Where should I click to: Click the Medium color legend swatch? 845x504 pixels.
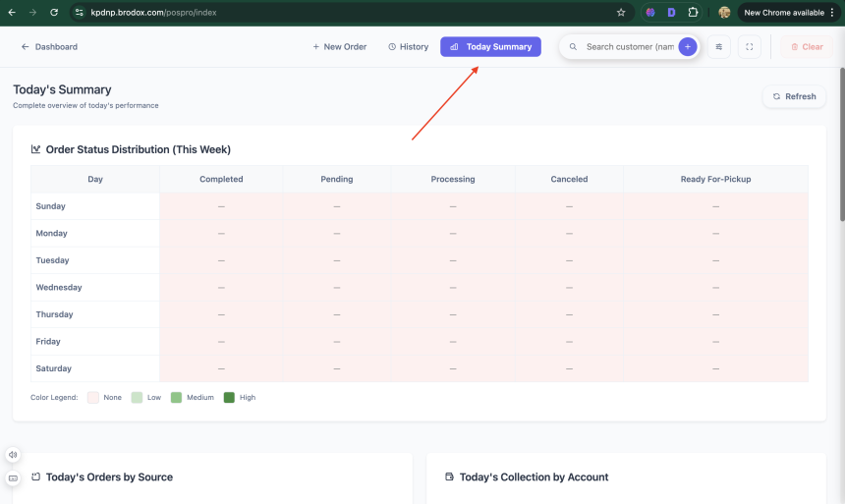177,397
